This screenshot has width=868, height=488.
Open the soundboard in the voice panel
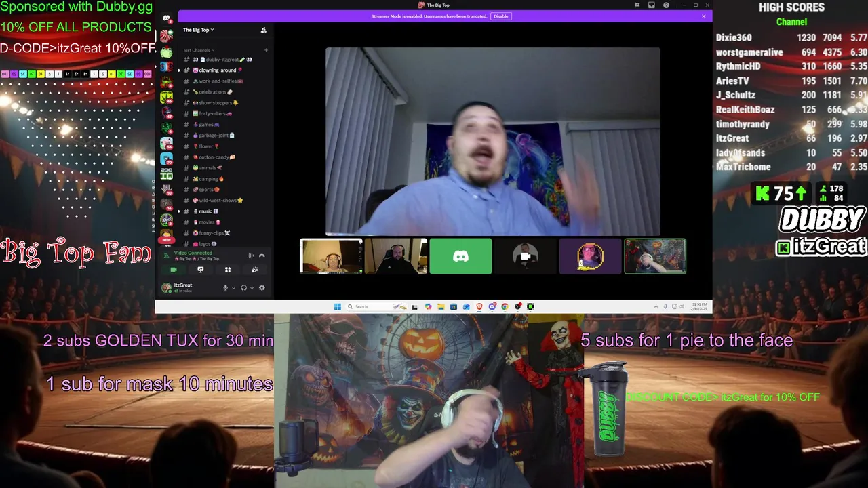coord(255,270)
